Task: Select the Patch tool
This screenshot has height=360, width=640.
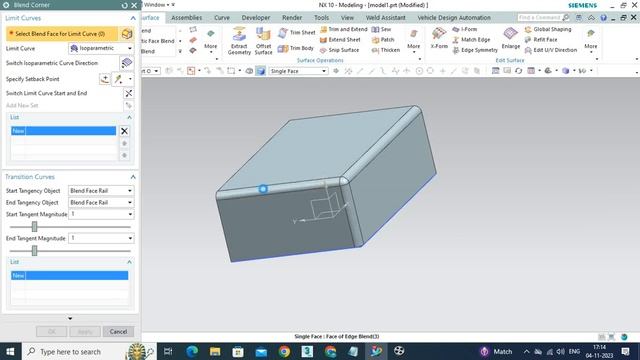Action: [x=383, y=40]
